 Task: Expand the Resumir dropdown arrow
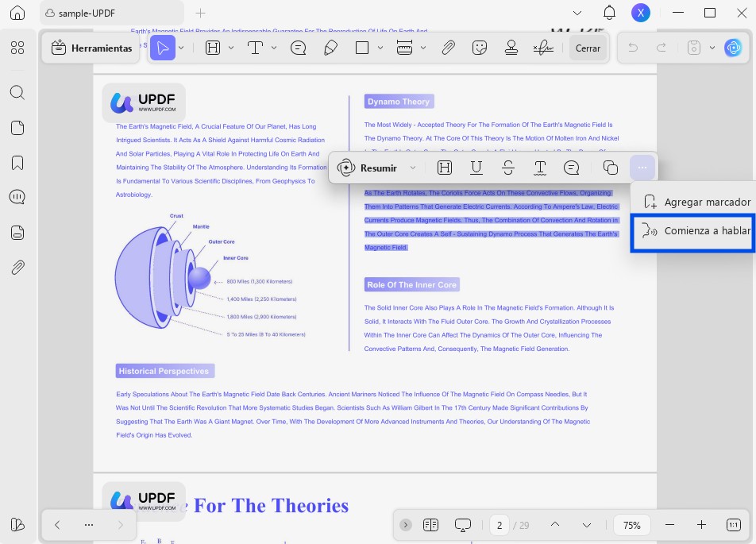tap(413, 168)
